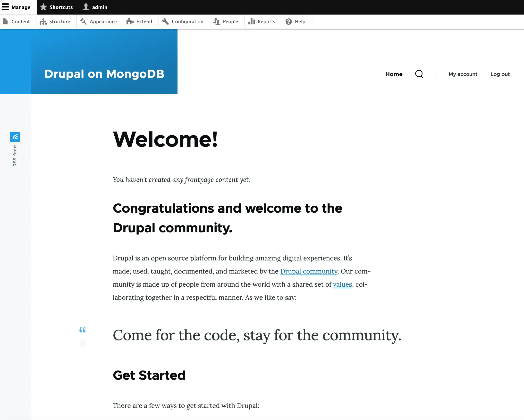Open the values hyperlink

pos(342,284)
